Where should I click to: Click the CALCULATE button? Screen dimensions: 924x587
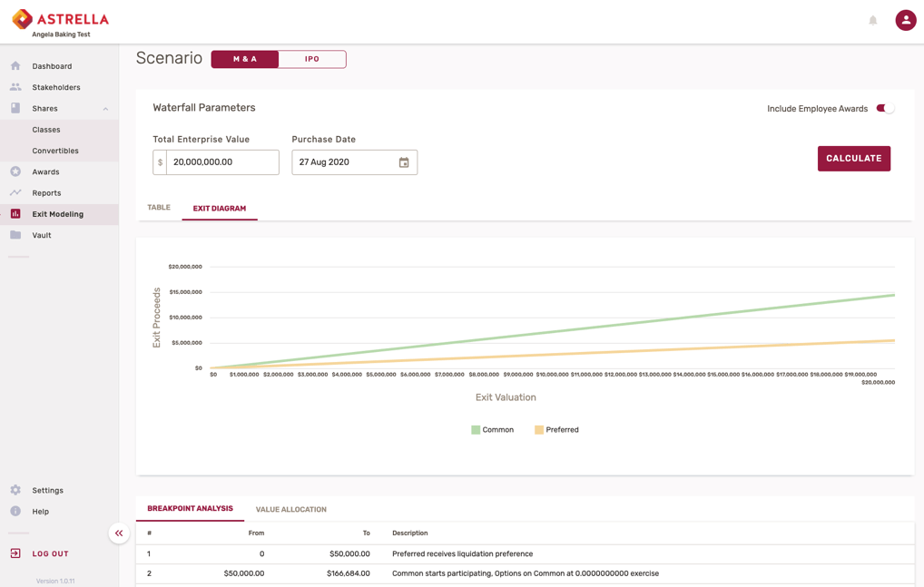[853, 159]
